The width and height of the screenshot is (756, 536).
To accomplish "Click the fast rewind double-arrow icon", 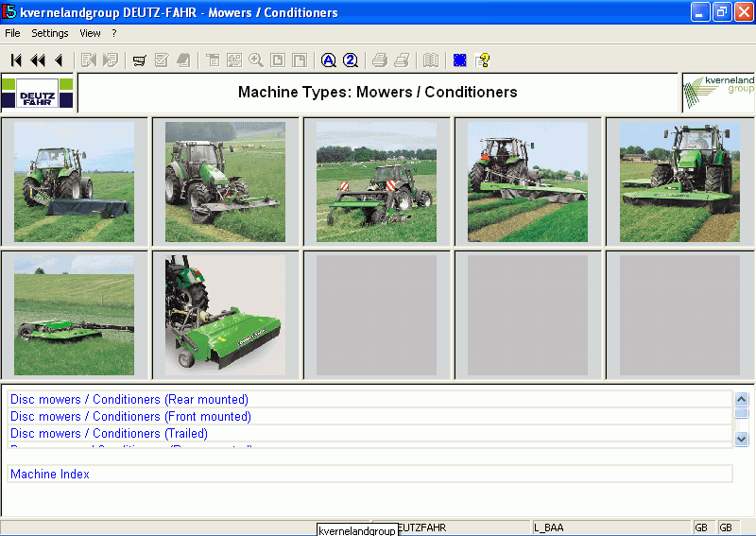I will [x=38, y=61].
